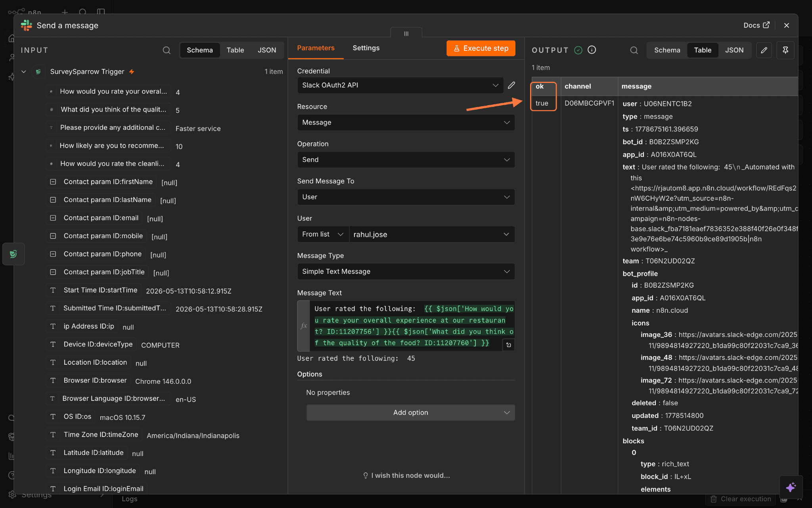Open the Docs external link
Image resolution: width=812 pixels, height=508 pixels.
click(756, 25)
